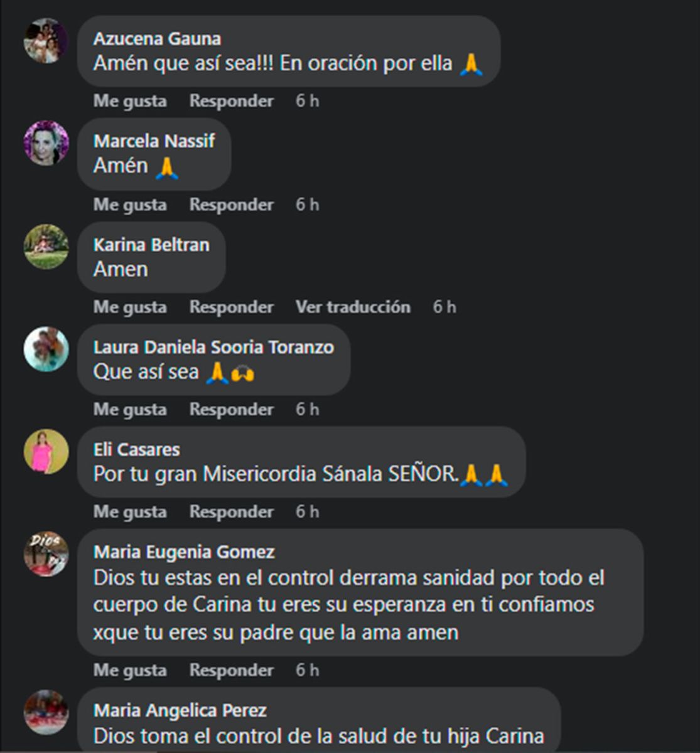Screen dimensions: 700x753
Task: Like Eli Casares' comment
Action: click(x=130, y=511)
